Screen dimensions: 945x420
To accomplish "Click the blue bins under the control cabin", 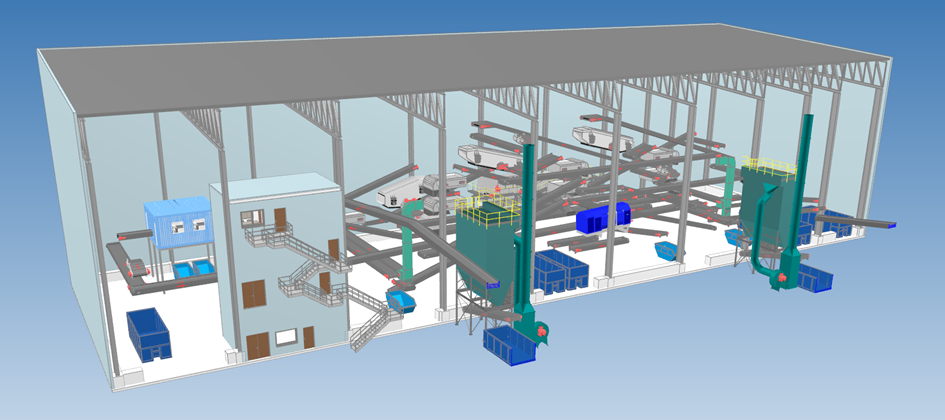I will coord(193,270).
